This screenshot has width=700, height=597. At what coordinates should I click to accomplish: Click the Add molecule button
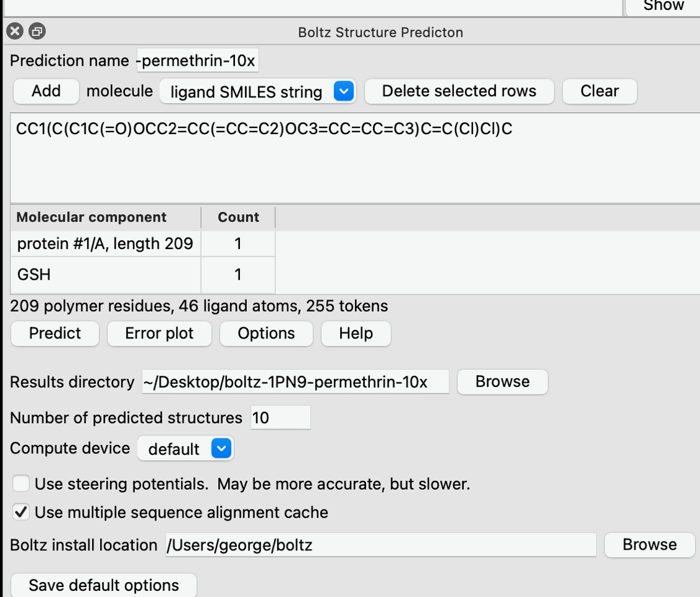click(x=46, y=91)
